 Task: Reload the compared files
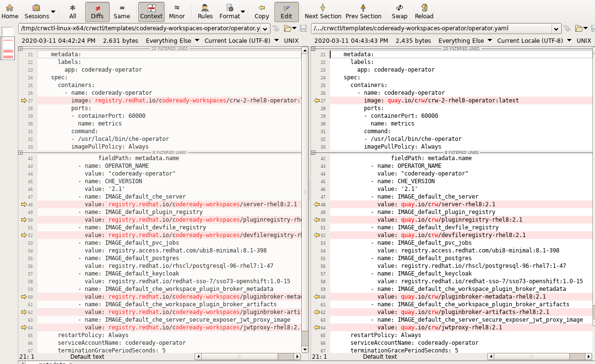pyautogui.click(x=424, y=12)
